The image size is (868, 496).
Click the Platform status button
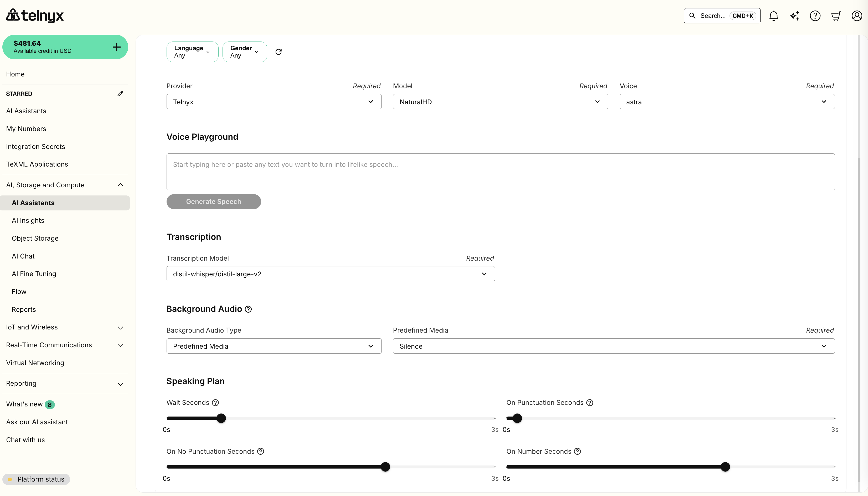click(x=36, y=479)
